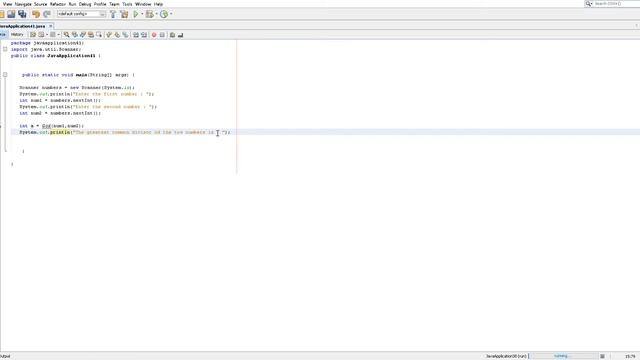Click the Comment icon in editor toolbar
Viewport: 640px width, 360px height.
(172, 35)
